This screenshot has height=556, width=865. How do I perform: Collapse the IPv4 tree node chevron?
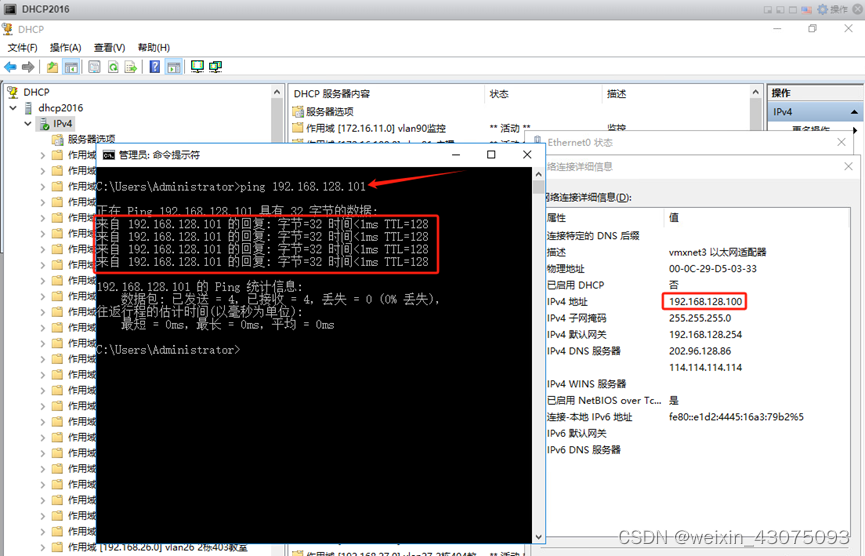coord(28,124)
